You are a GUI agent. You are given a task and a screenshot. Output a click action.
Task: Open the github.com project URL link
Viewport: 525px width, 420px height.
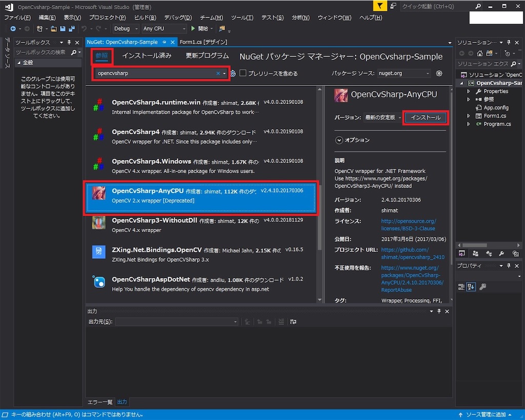(413, 254)
